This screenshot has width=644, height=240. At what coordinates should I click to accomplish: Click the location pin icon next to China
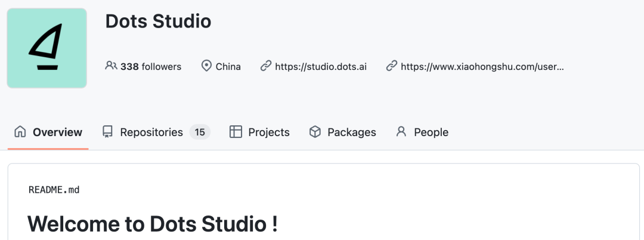pos(206,66)
